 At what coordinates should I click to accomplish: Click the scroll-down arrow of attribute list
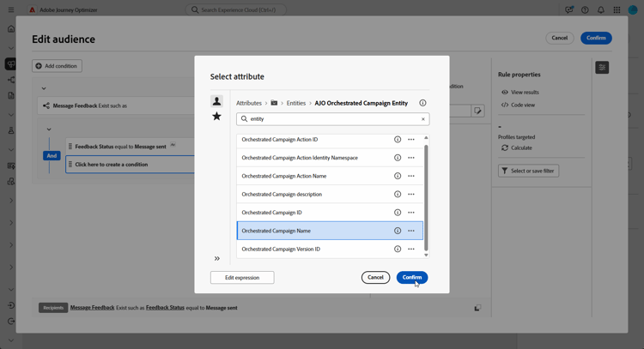(426, 255)
